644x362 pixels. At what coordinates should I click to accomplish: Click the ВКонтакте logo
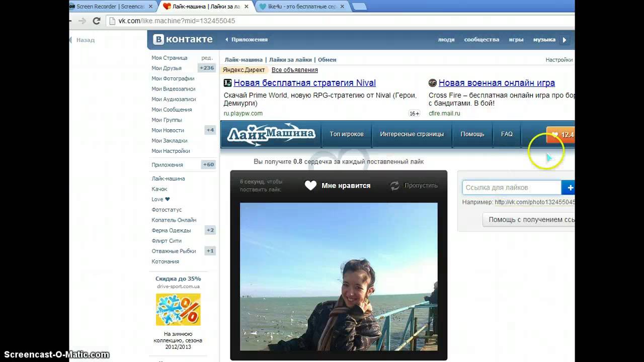[183, 39]
